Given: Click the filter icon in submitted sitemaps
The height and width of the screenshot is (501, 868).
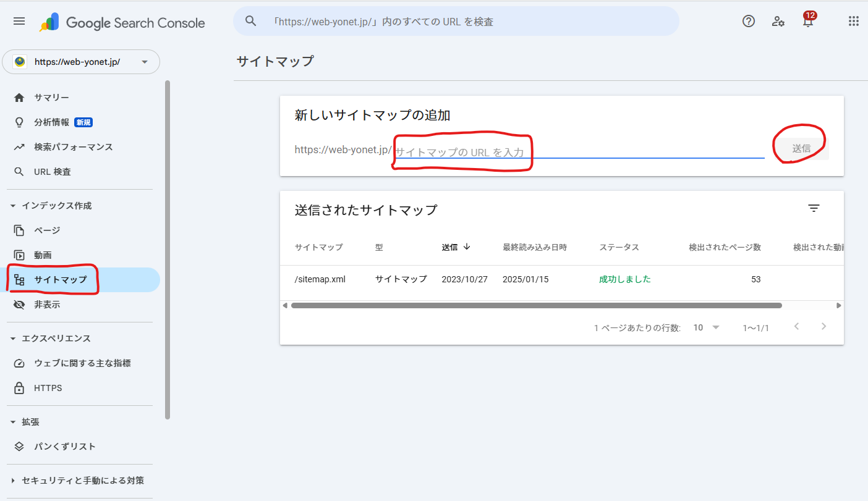Looking at the screenshot, I should pyautogui.click(x=814, y=209).
